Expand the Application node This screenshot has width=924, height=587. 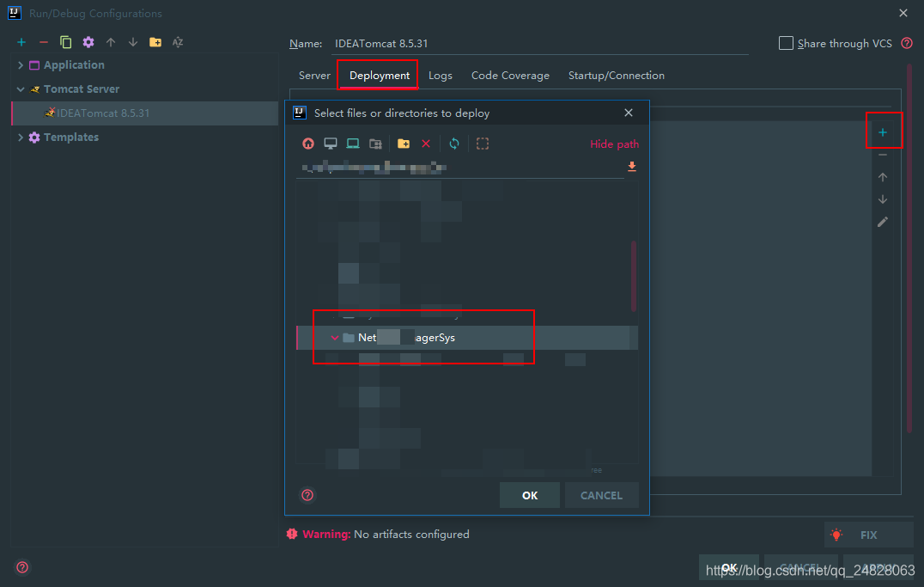click(x=21, y=65)
